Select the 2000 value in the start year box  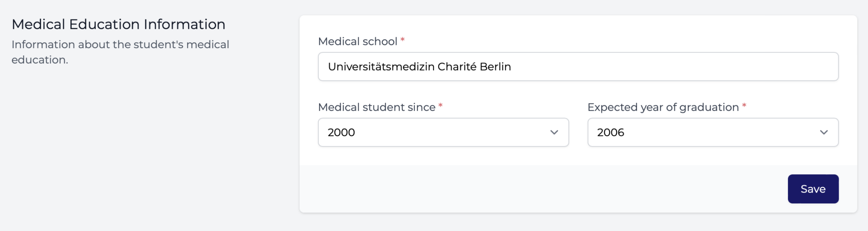[341, 132]
